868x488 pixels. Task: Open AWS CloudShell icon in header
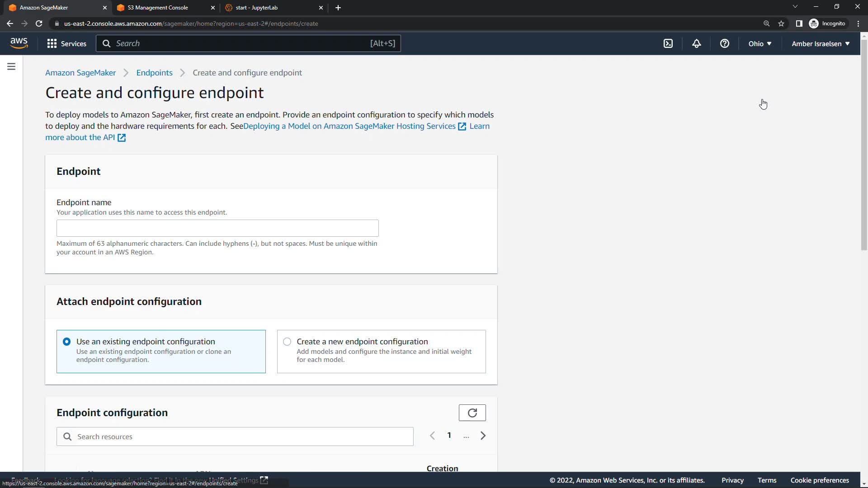tap(668, 43)
